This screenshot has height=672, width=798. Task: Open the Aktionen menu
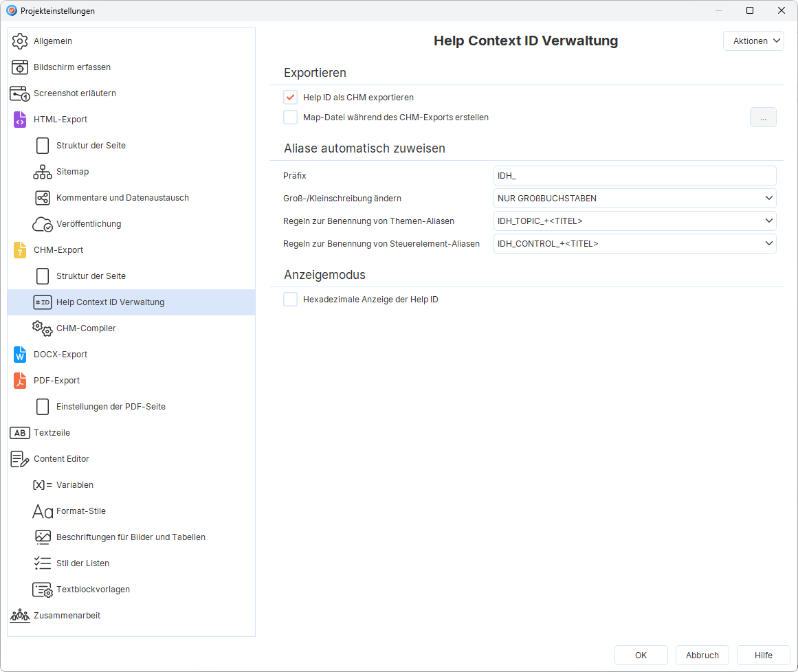(x=753, y=41)
